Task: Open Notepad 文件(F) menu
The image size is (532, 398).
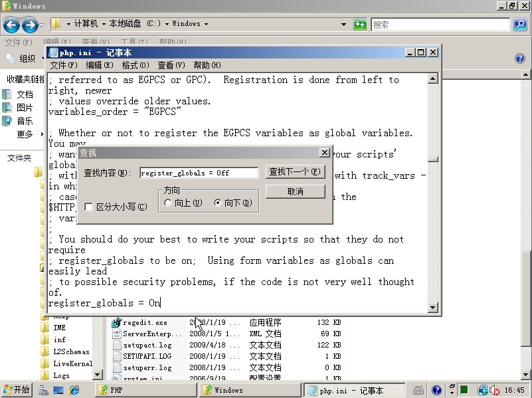Action: click(64, 65)
